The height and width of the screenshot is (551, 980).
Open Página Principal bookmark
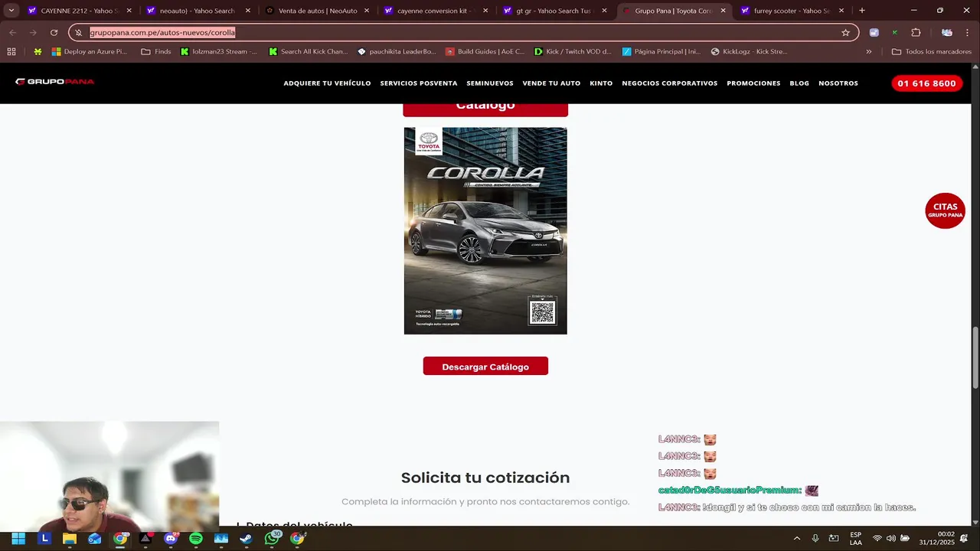tap(661, 52)
